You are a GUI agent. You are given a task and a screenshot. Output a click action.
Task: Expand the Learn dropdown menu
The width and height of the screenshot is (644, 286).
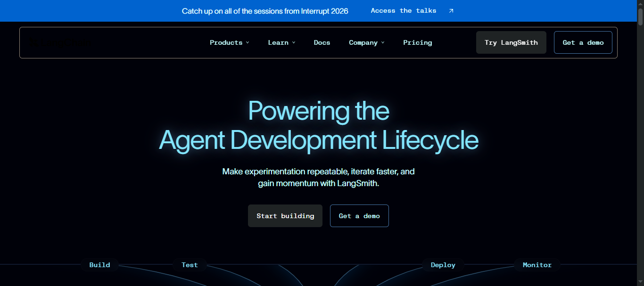click(x=282, y=42)
